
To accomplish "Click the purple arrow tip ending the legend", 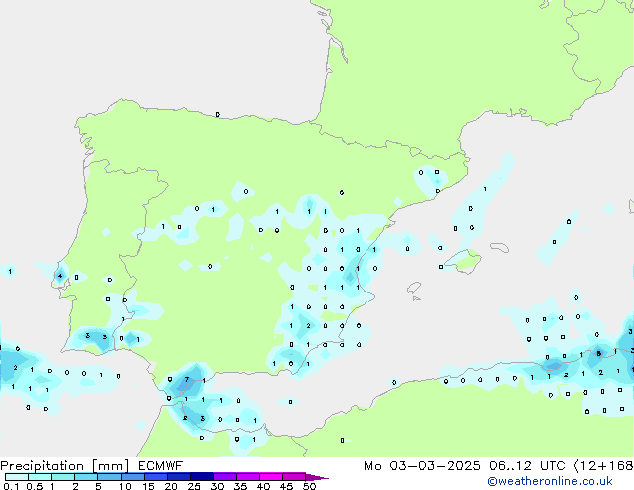I will 317,477.
